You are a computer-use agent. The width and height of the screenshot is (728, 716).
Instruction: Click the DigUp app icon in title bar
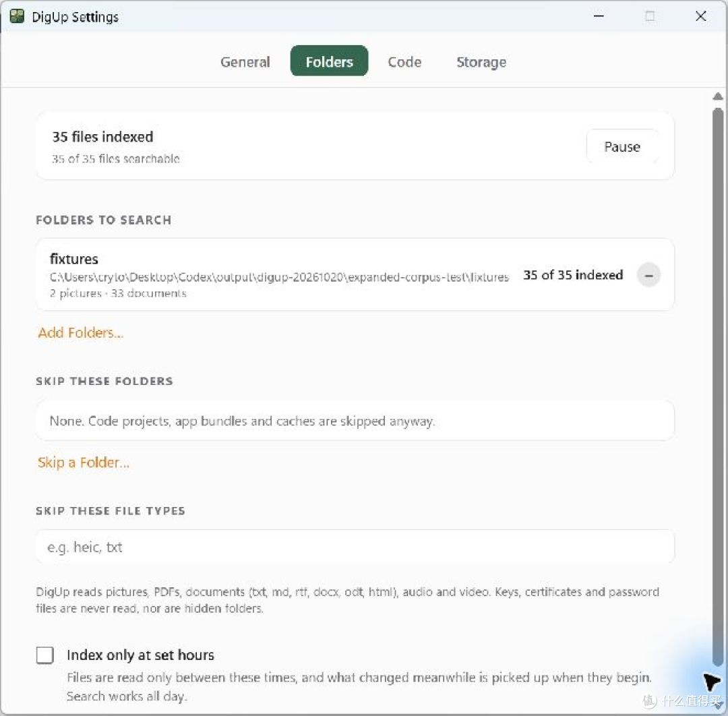[17, 16]
